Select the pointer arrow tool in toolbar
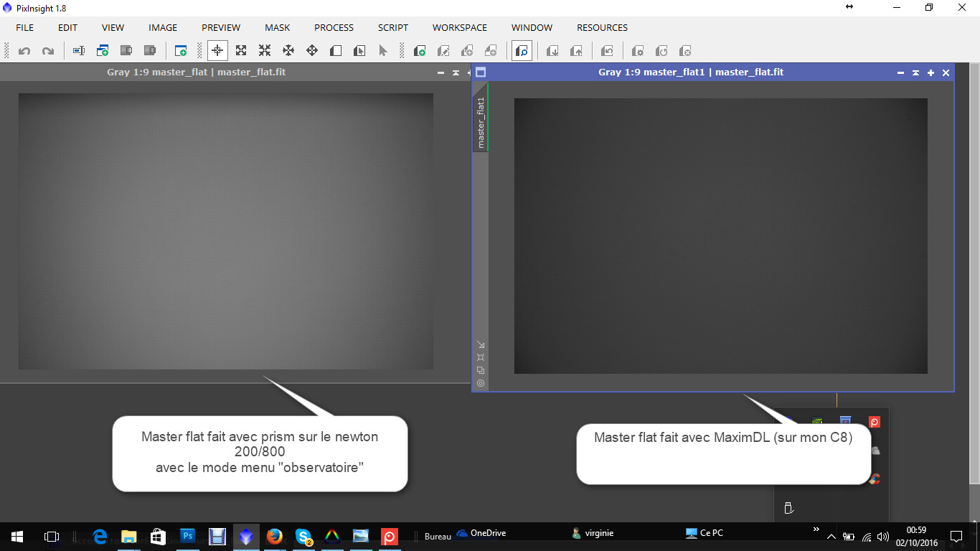 pyautogui.click(x=382, y=51)
